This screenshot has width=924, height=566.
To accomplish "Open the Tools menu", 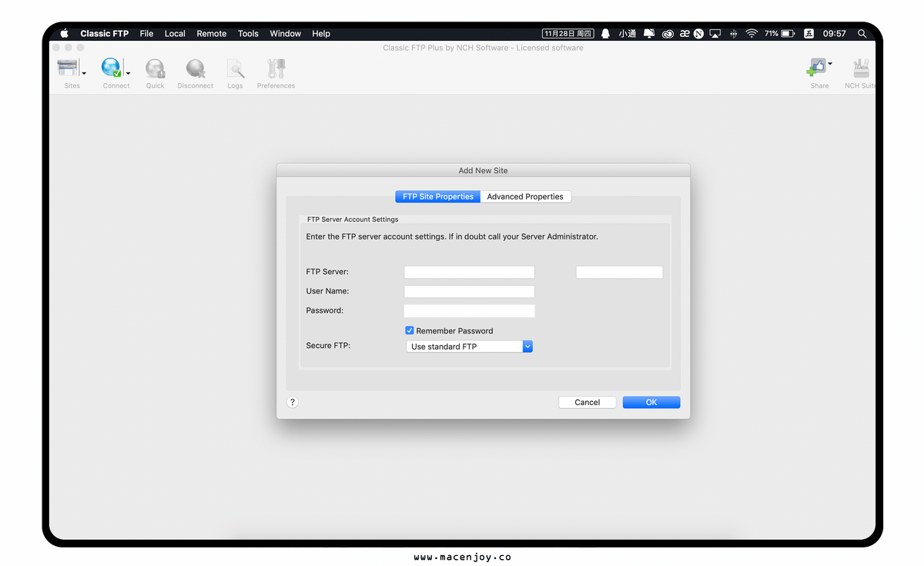I will (248, 34).
